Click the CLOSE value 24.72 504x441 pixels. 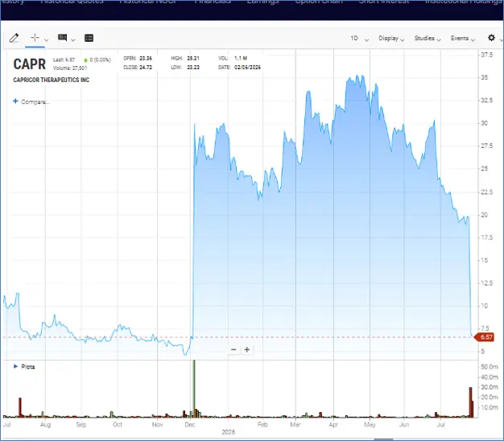pyautogui.click(x=146, y=67)
